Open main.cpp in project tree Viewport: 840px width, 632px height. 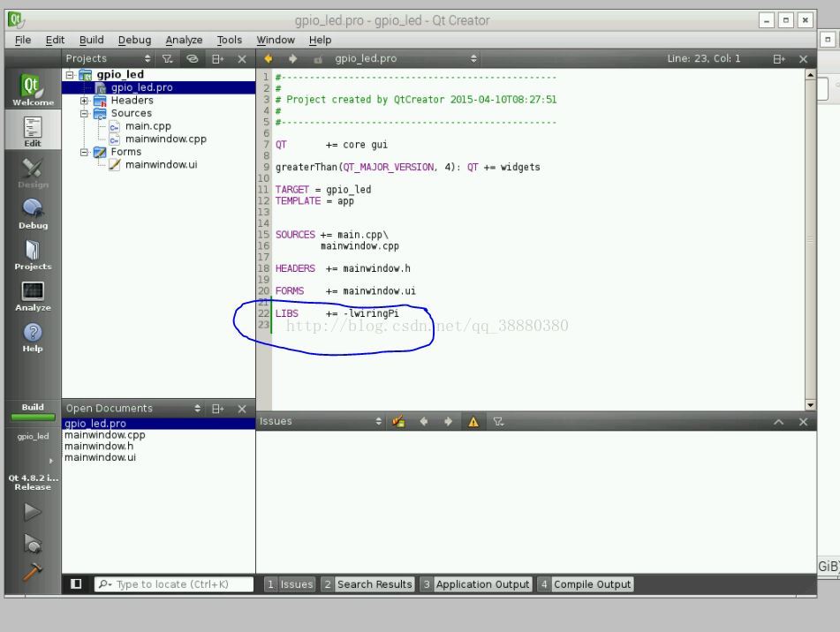tap(148, 126)
